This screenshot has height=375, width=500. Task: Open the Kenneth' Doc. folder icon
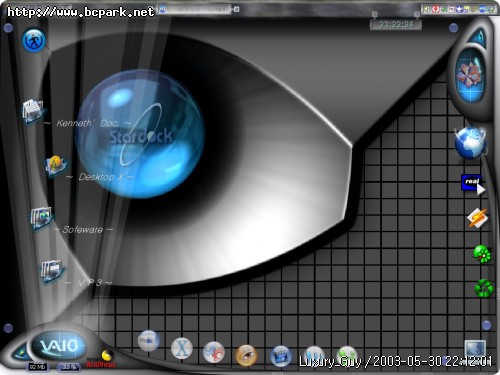[33, 111]
